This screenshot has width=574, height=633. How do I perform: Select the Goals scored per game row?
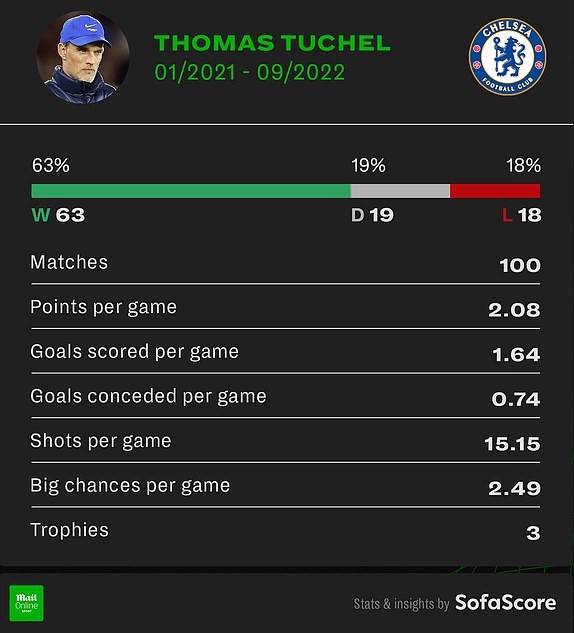point(285,352)
